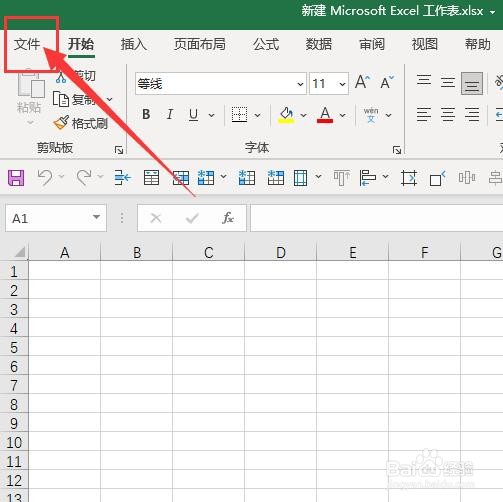
Task: Toggle Align Left for cell text
Action: 424,114
